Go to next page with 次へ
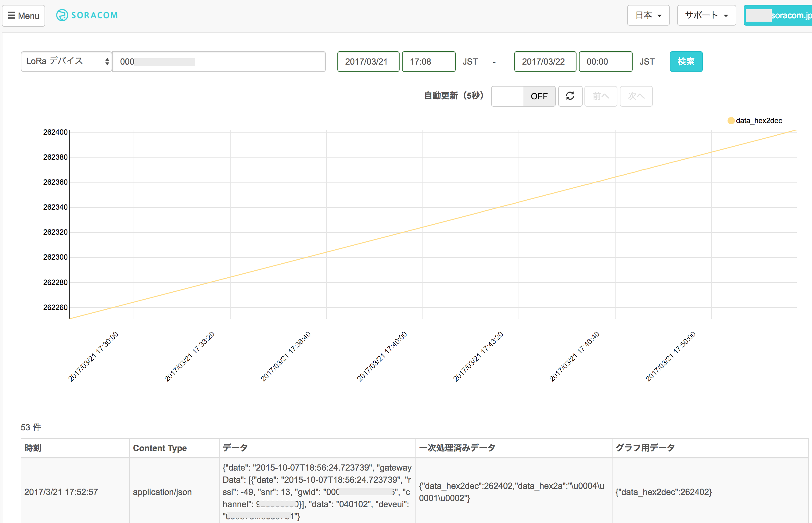This screenshot has height=523, width=812. point(636,96)
